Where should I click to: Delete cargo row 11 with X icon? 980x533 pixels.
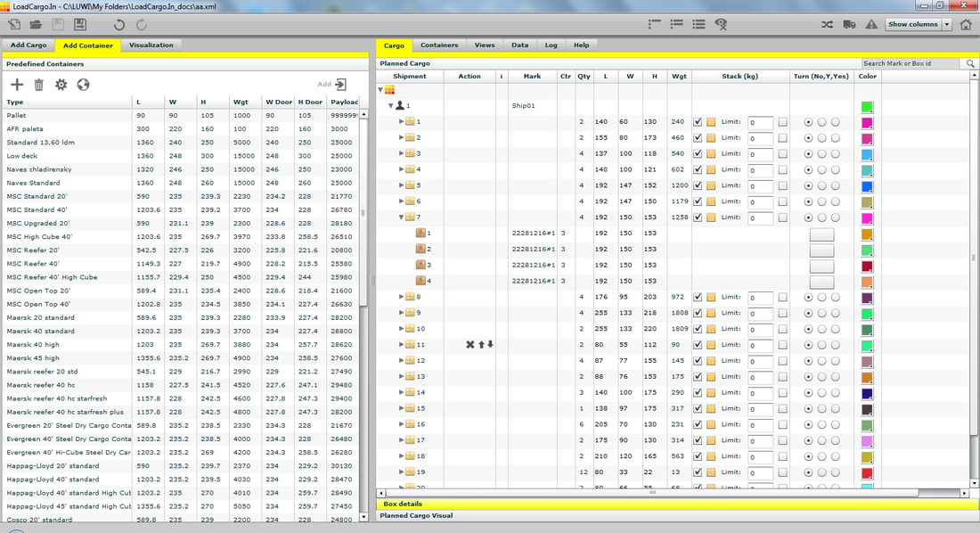(470, 345)
